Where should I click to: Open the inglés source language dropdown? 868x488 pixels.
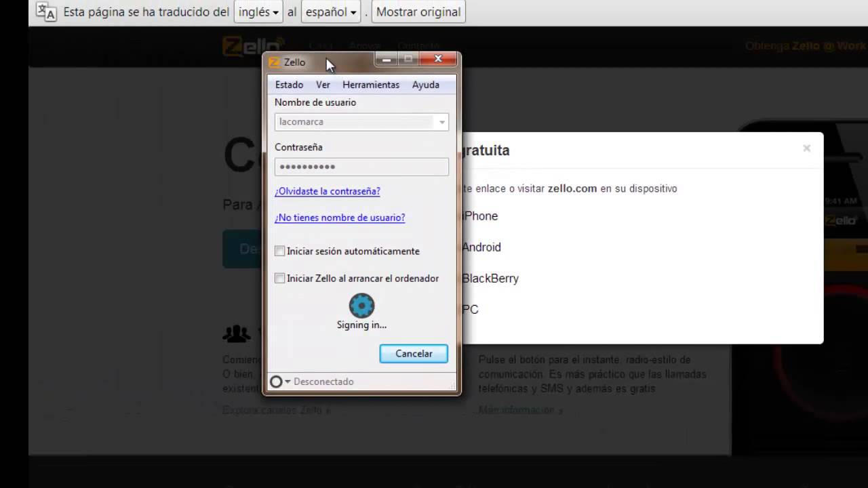click(258, 12)
